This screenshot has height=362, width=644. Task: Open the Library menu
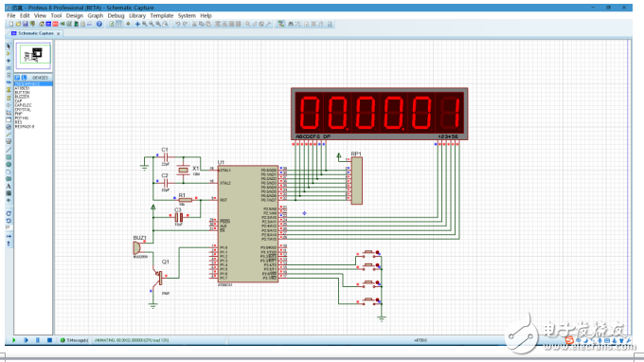tap(137, 15)
